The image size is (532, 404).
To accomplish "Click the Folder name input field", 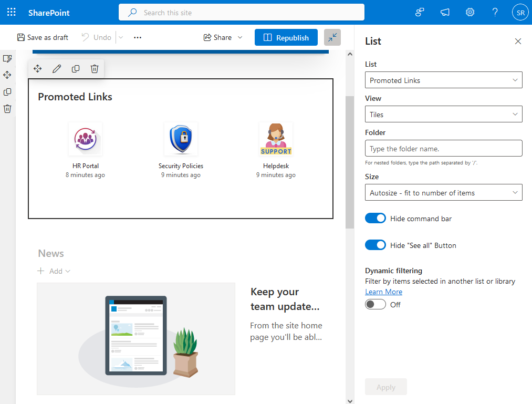I will click(x=443, y=148).
